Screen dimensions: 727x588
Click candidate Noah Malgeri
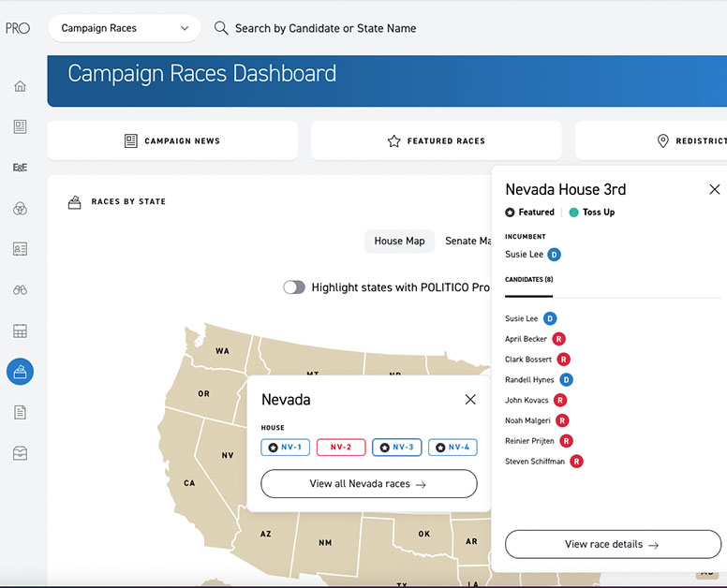(x=527, y=420)
